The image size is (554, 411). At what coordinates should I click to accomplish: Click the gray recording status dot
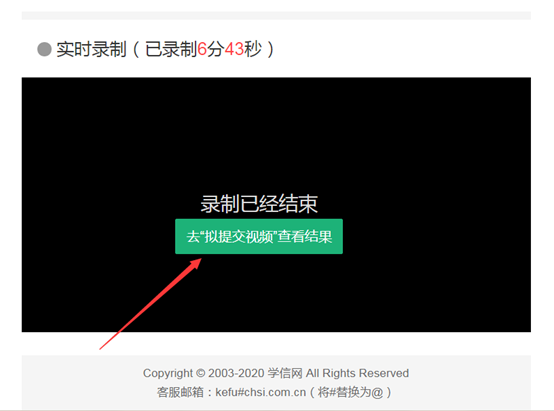click(x=45, y=49)
